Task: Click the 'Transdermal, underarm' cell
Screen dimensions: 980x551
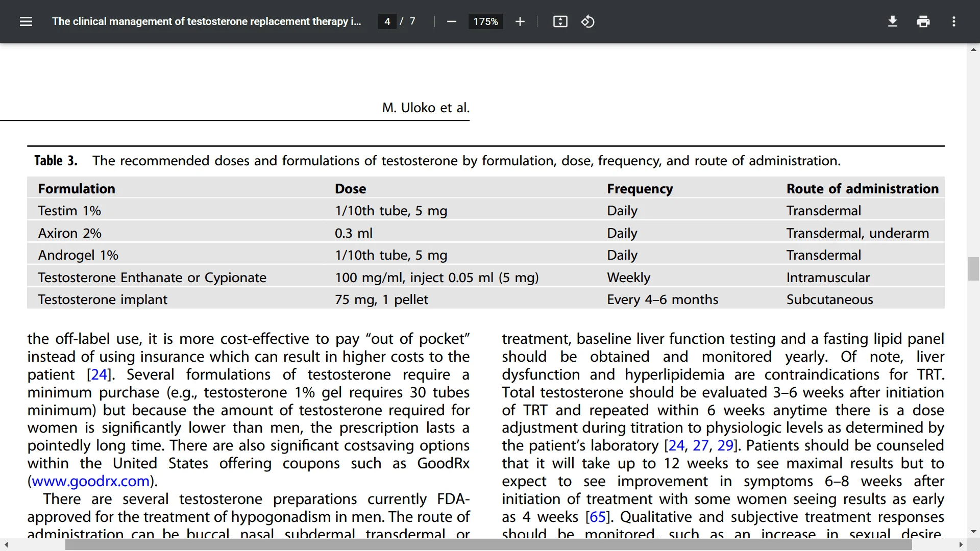Action: pos(857,233)
